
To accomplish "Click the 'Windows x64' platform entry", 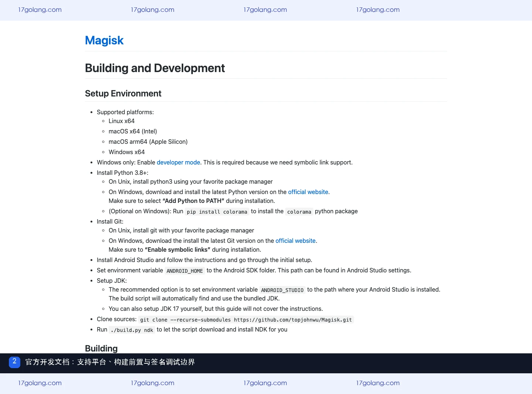I will 127,152.
